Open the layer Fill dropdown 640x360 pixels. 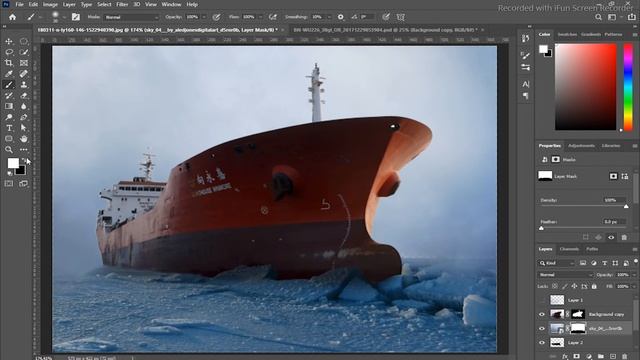pos(633,287)
